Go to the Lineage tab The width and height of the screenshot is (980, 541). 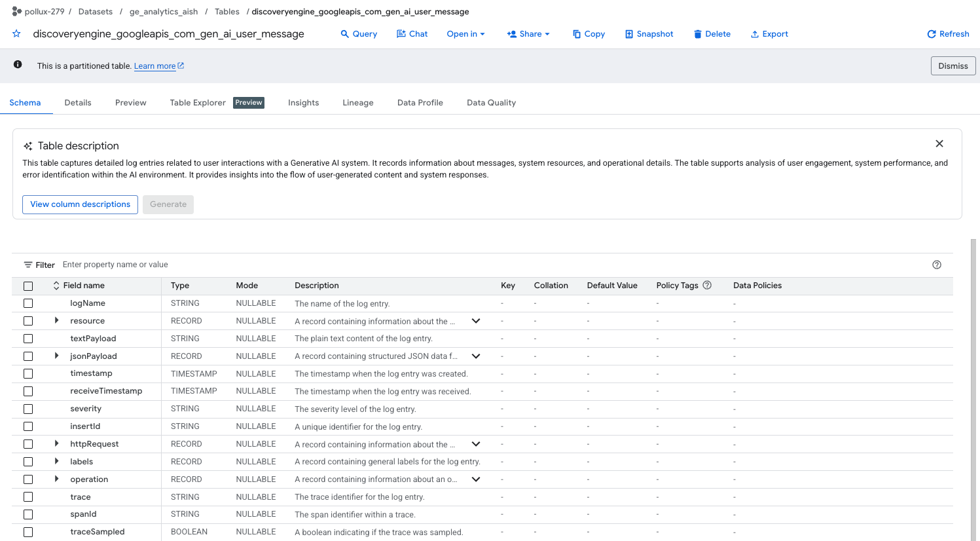[358, 103]
